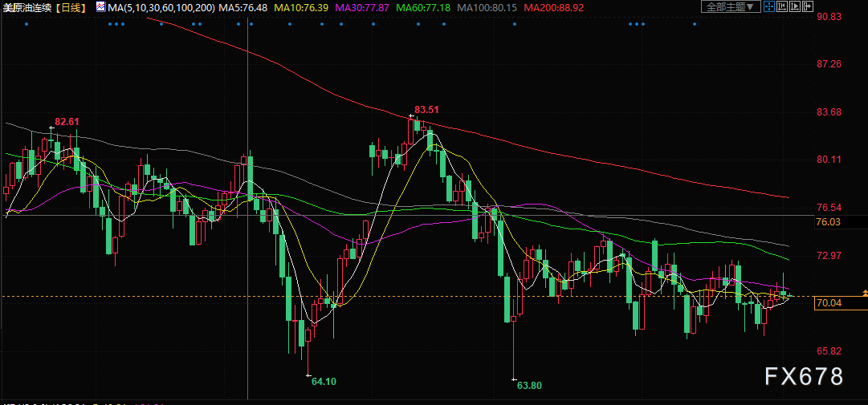Screen dimensions: 868x405
Task: Click the 82.61 high price marker
Action: pos(67,121)
